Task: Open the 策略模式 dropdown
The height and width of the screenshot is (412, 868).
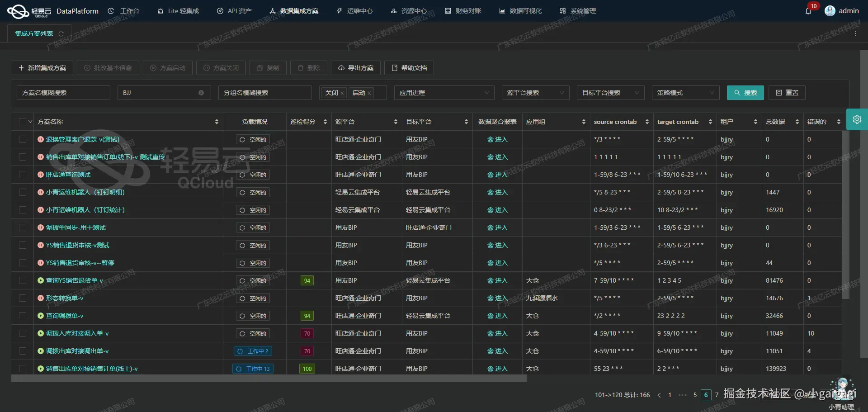Action: tap(685, 93)
